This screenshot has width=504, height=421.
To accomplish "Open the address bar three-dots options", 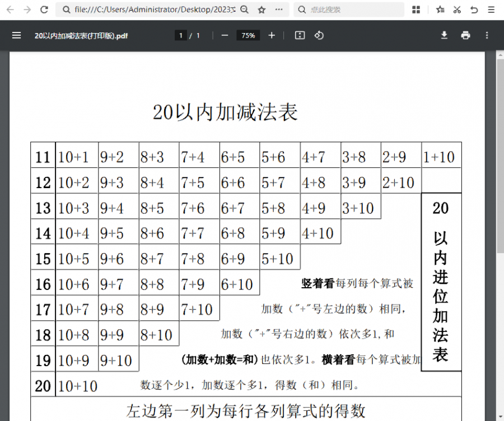I will 279,10.
